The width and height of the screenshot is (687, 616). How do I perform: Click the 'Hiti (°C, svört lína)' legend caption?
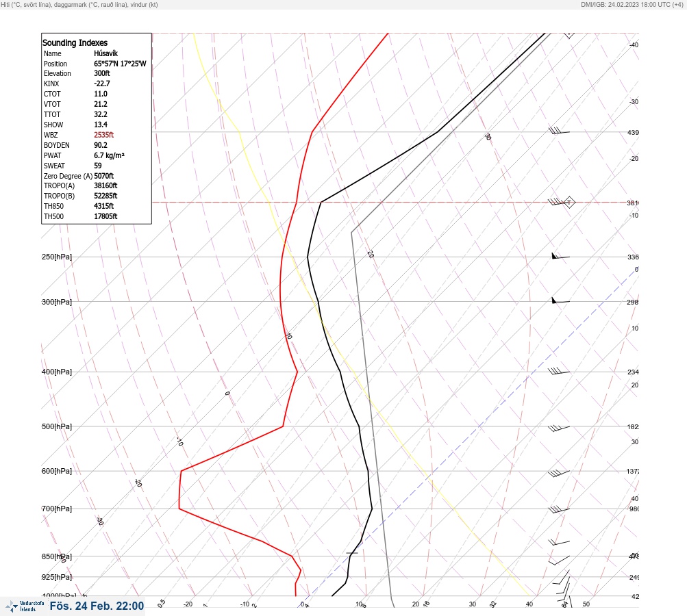coord(26,4)
